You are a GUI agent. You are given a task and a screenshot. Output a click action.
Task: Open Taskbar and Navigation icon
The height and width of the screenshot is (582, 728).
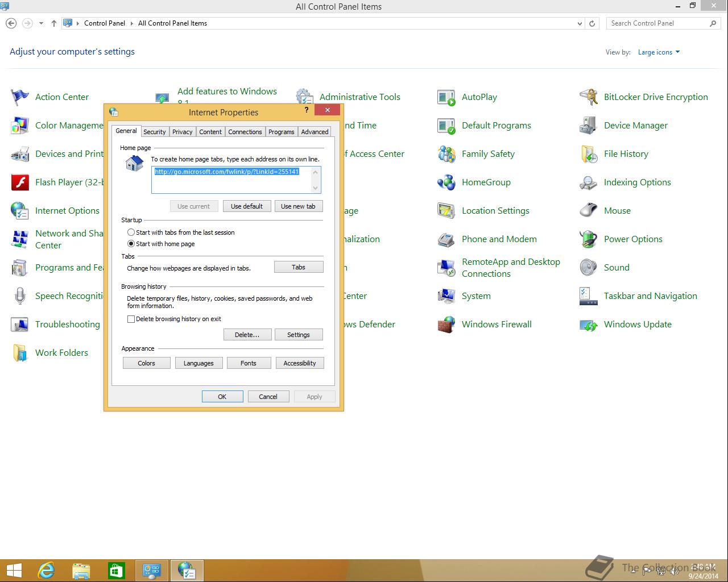click(589, 296)
